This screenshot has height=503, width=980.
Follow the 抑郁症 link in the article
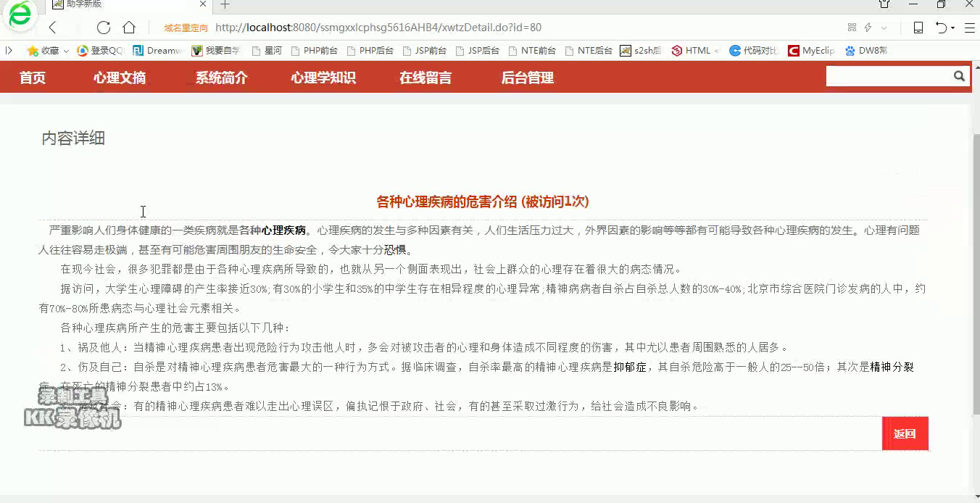click(x=630, y=367)
